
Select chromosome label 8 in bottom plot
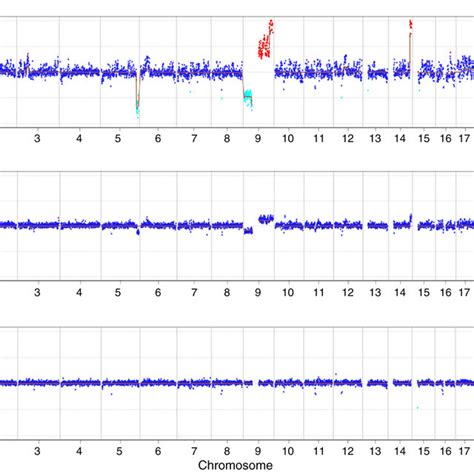click(227, 451)
